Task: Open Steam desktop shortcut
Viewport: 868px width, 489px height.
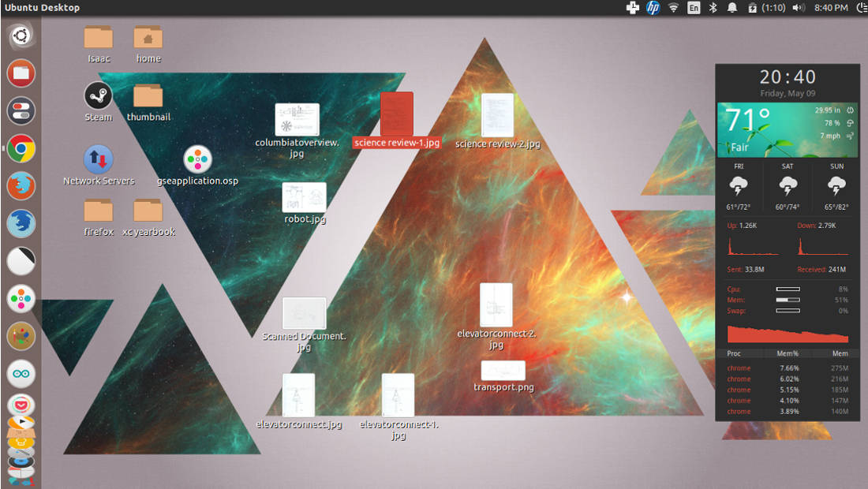Action: click(x=99, y=97)
